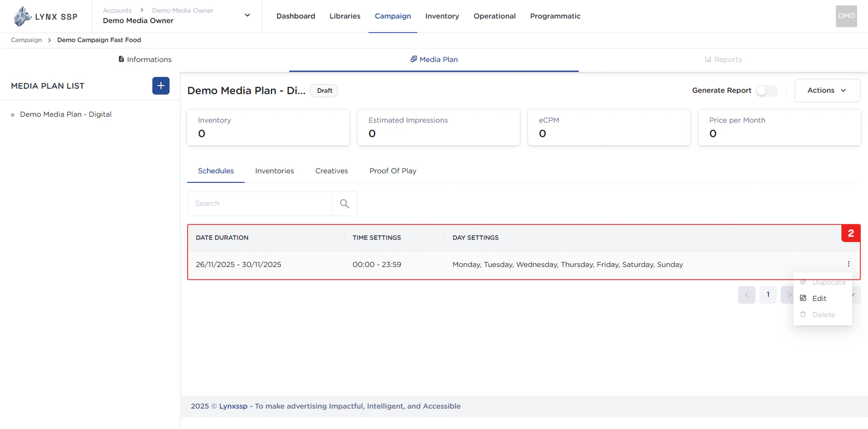Click into the schedules Search field
The image size is (868, 429).
pos(259,204)
